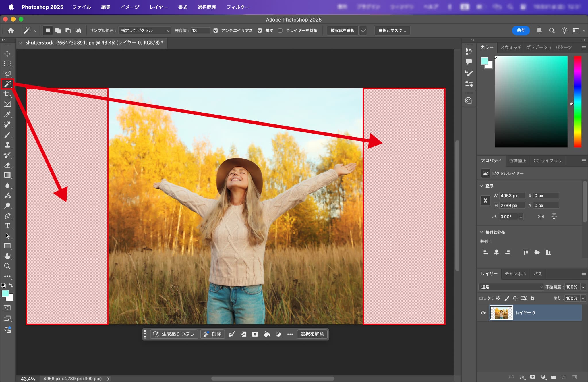Click delete layer trash icon
Image resolution: width=588 pixels, height=382 pixels.
point(575,377)
